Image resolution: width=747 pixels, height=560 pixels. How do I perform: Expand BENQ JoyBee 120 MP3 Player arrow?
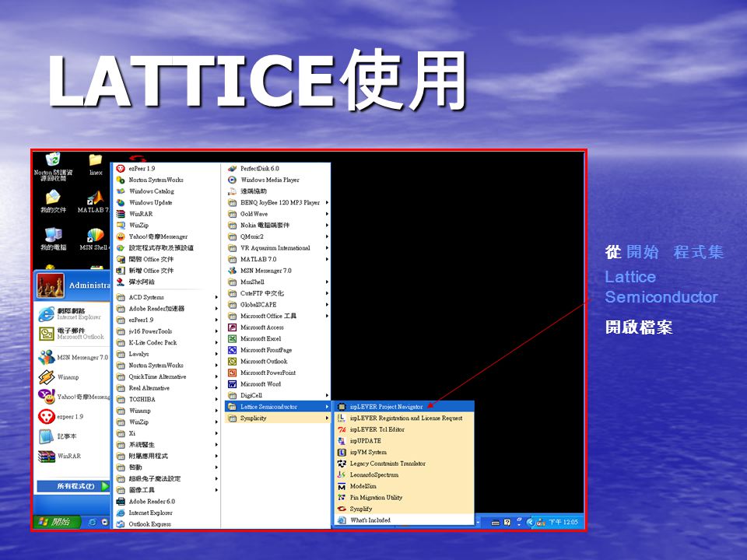click(x=327, y=202)
